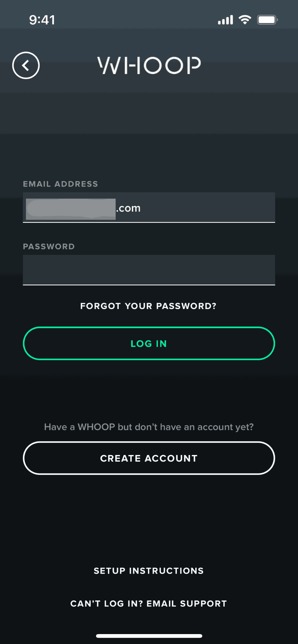Focus the Password input field

pos(149,270)
